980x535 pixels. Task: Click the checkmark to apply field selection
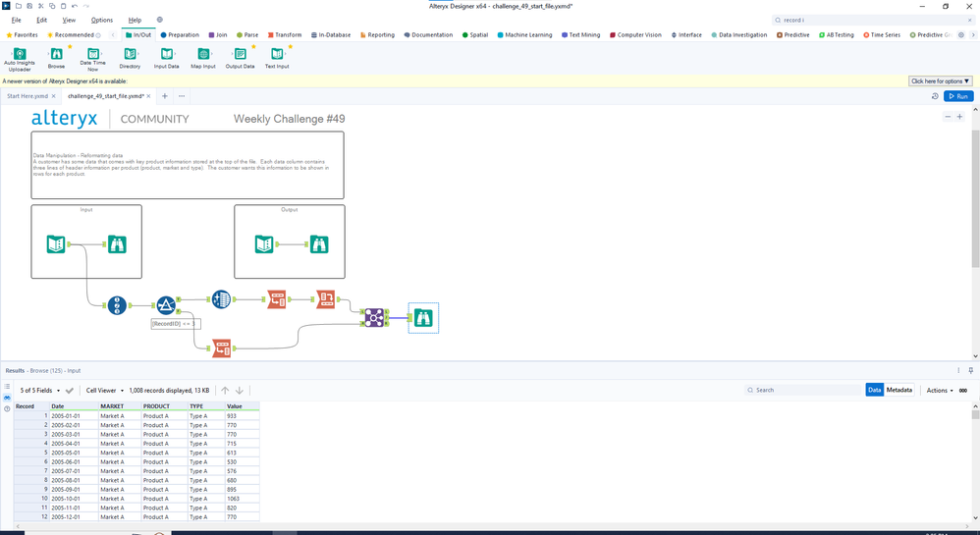[70, 390]
